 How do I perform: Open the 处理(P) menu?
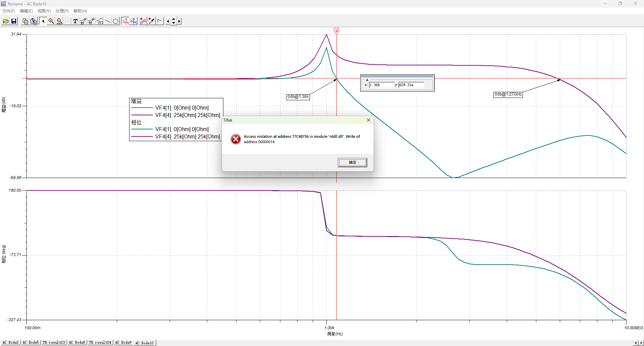[62, 11]
